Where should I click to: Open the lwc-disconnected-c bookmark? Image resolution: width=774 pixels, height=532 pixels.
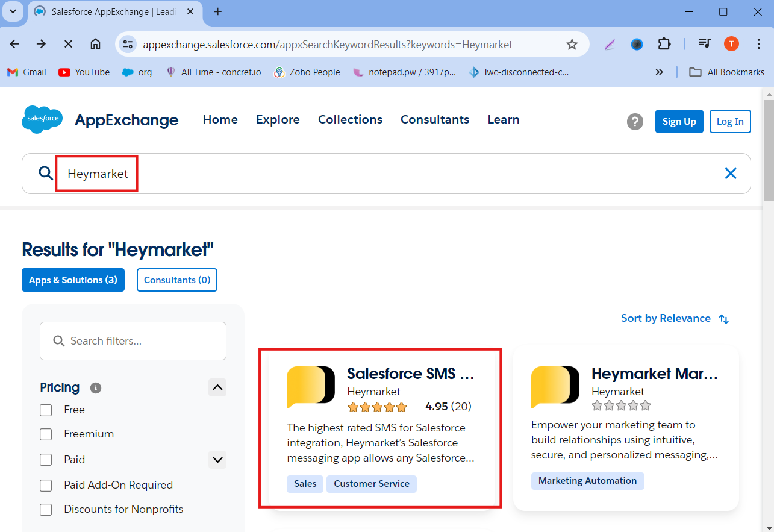click(519, 72)
